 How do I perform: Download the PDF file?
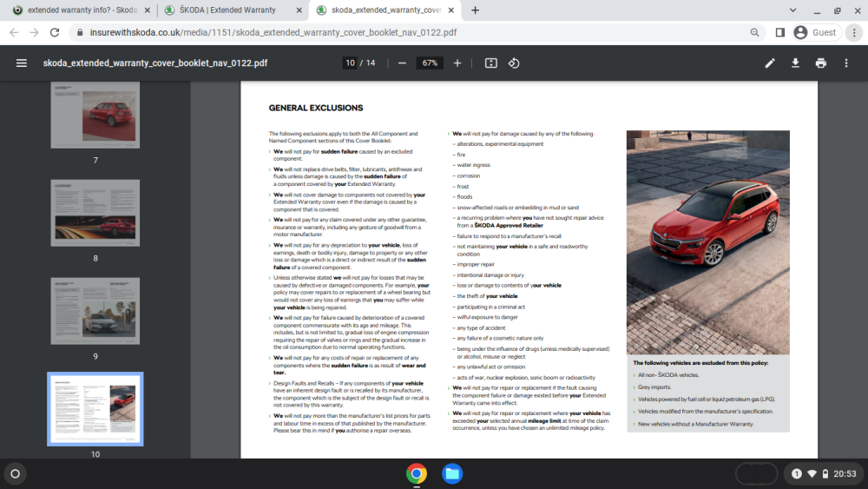point(795,63)
